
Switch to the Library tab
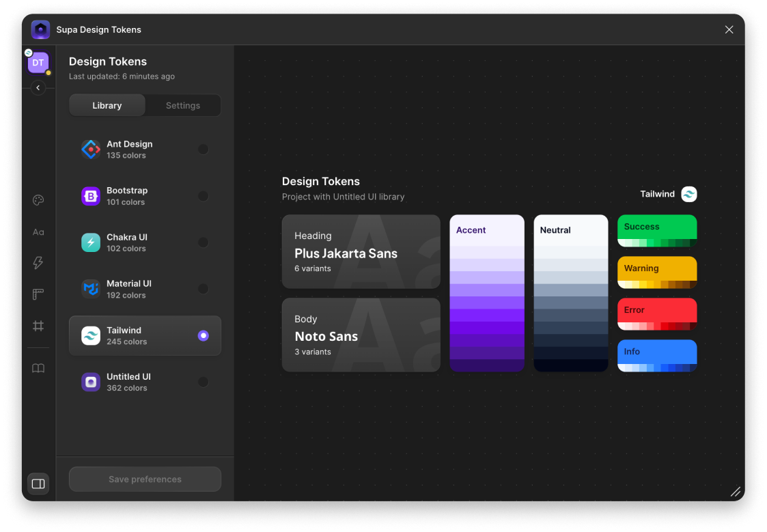pos(107,105)
